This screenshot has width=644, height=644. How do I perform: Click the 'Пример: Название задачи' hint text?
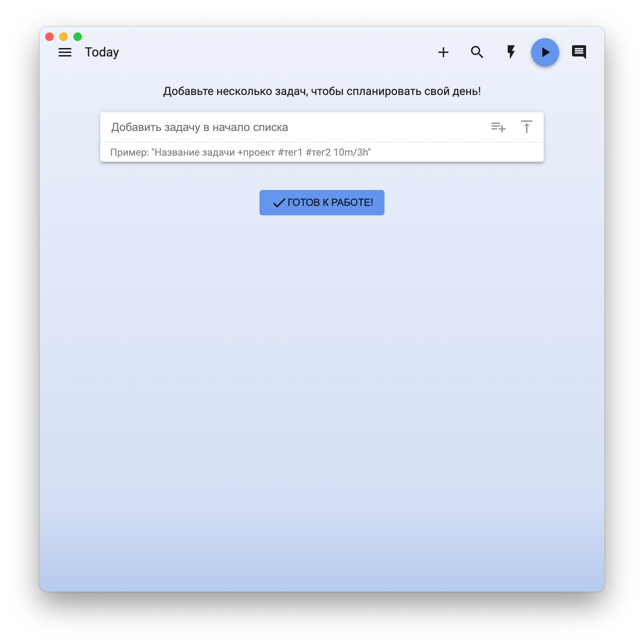click(x=172, y=152)
